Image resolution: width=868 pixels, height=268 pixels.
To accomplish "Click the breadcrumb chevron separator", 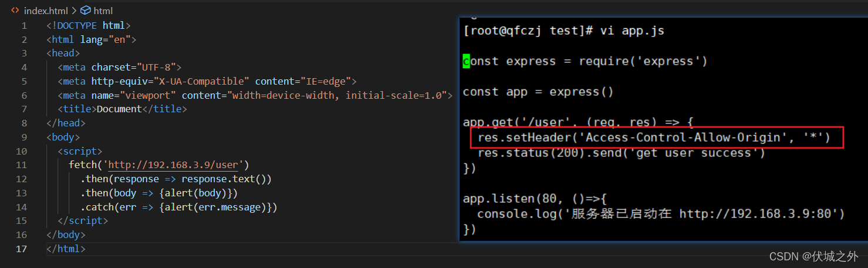I will 73,11.
